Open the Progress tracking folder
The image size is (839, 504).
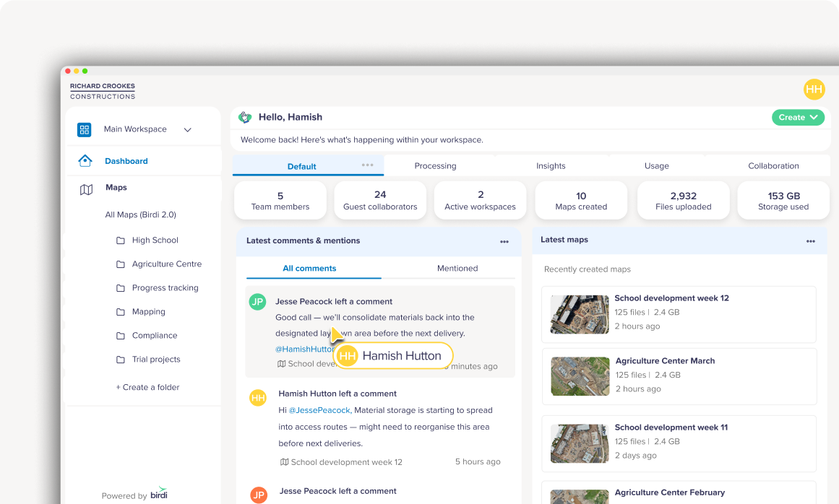coord(165,287)
